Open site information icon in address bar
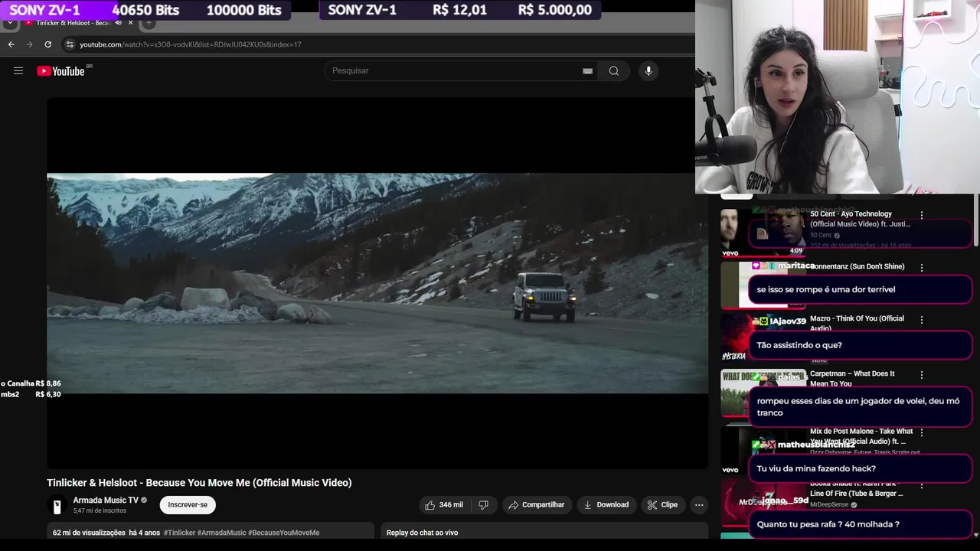The width and height of the screenshot is (980, 551). point(70,44)
